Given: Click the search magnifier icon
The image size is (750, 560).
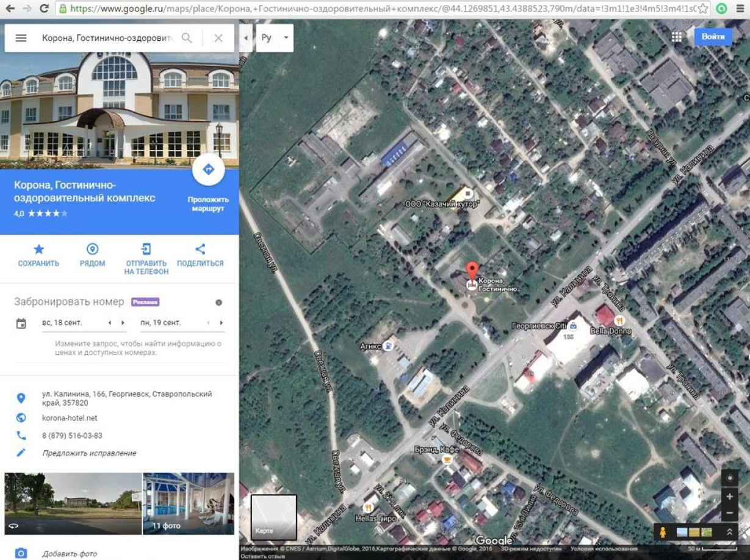Looking at the screenshot, I should click(x=187, y=38).
